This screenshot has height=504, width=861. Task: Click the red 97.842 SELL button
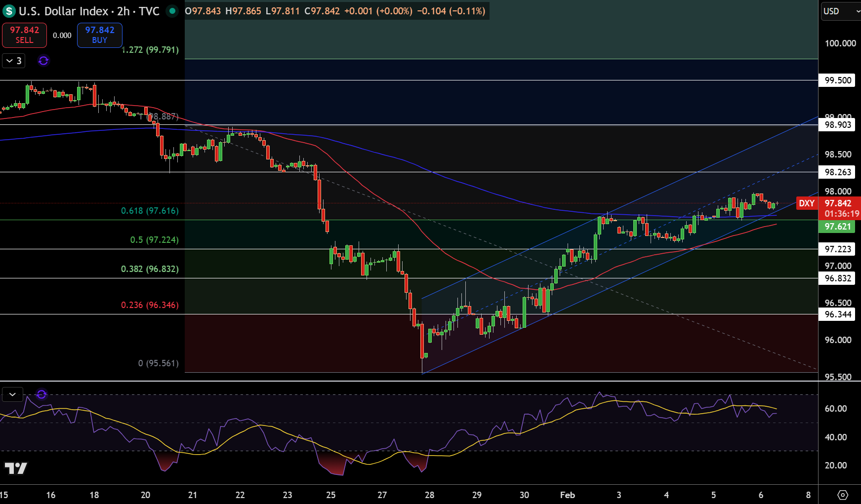click(x=24, y=35)
